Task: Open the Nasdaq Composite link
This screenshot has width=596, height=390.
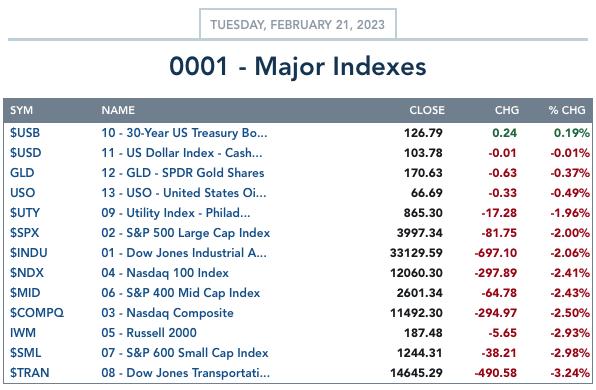Action: pos(167,313)
